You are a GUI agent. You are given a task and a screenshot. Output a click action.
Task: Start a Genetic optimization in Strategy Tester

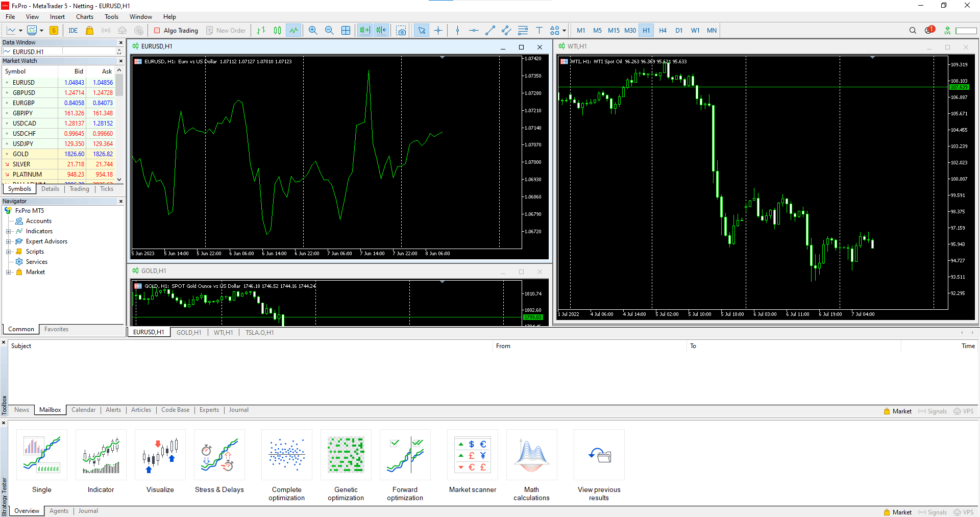(346, 455)
